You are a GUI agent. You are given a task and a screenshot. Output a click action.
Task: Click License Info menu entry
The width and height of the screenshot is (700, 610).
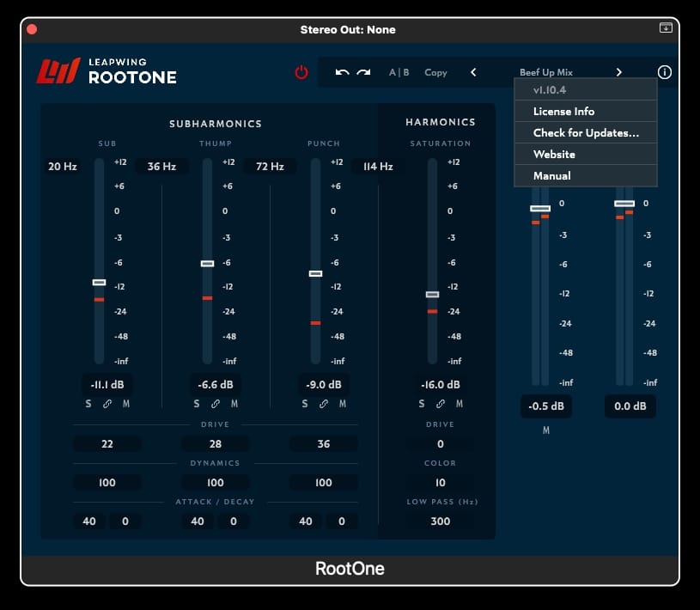tap(586, 111)
